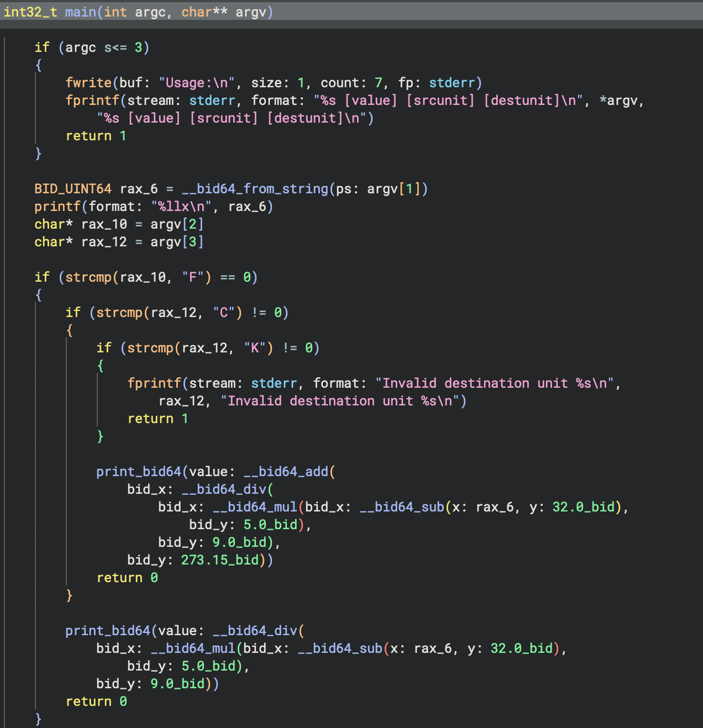Select the char** argv parameter in the header
The width and height of the screenshot is (703, 728).
[x=227, y=12]
